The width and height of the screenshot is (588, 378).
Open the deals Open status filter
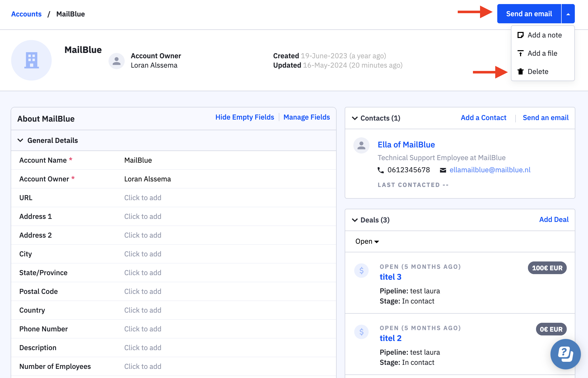click(x=367, y=241)
